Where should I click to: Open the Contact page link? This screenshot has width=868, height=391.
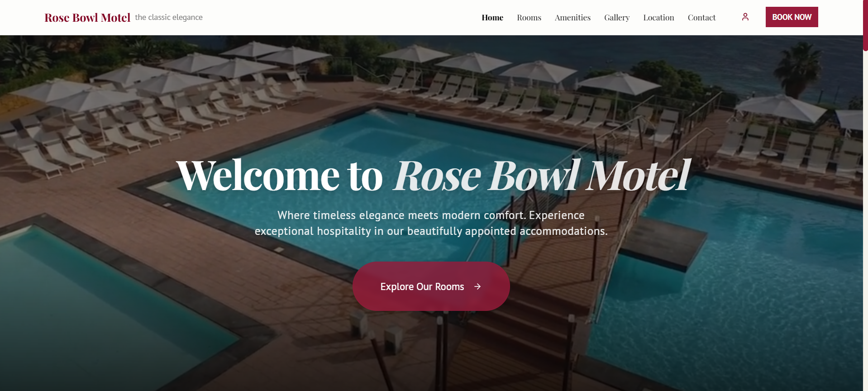tap(701, 18)
